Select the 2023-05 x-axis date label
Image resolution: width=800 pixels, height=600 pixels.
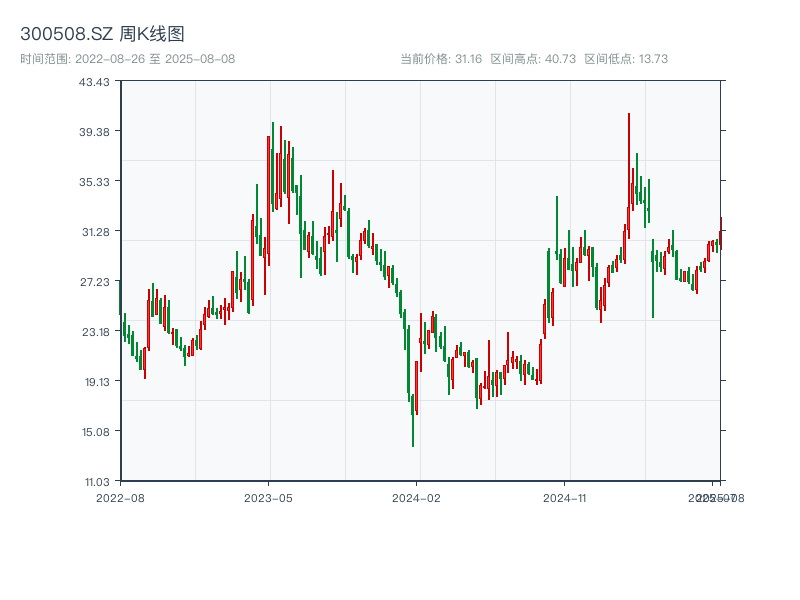(268, 497)
